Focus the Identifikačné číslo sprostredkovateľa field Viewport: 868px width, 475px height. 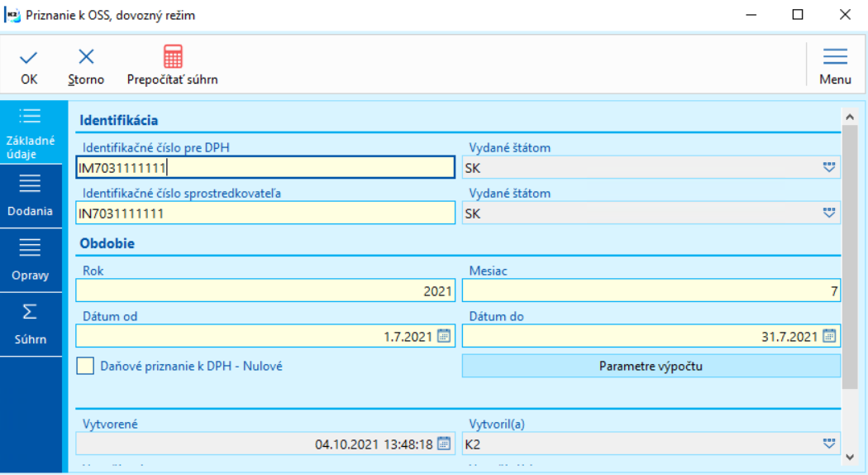265,213
